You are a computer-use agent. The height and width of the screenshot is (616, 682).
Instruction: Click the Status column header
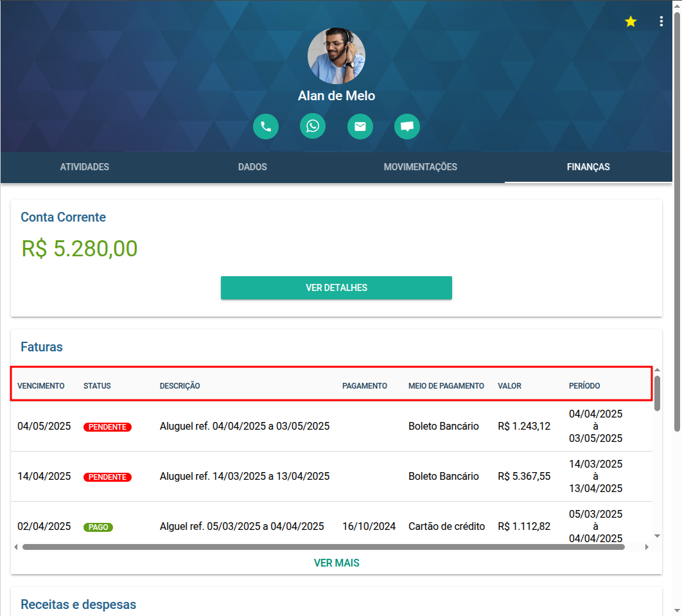[x=97, y=386]
